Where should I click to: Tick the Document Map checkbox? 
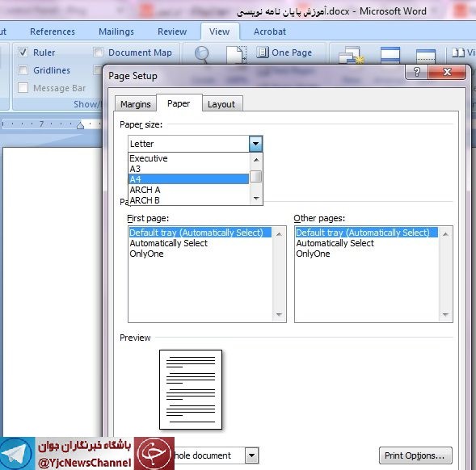click(x=98, y=52)
